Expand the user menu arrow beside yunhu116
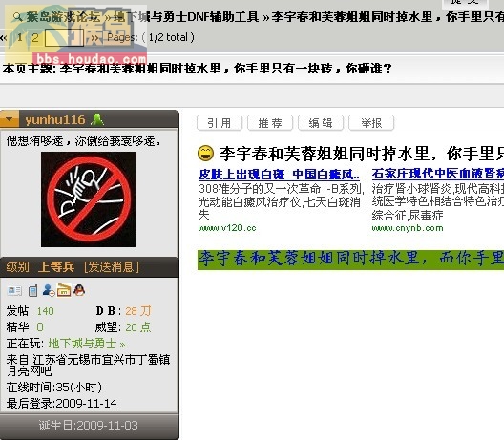 click(9, 119)
